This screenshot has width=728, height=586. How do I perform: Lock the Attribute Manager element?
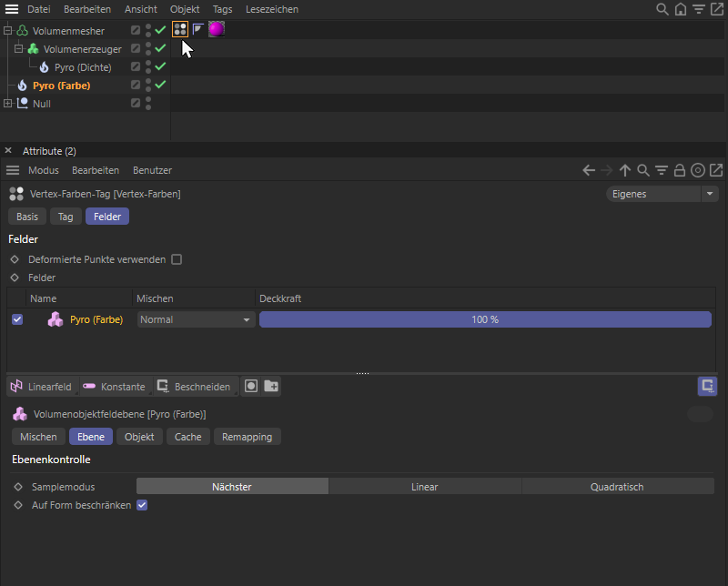(679, 170)
